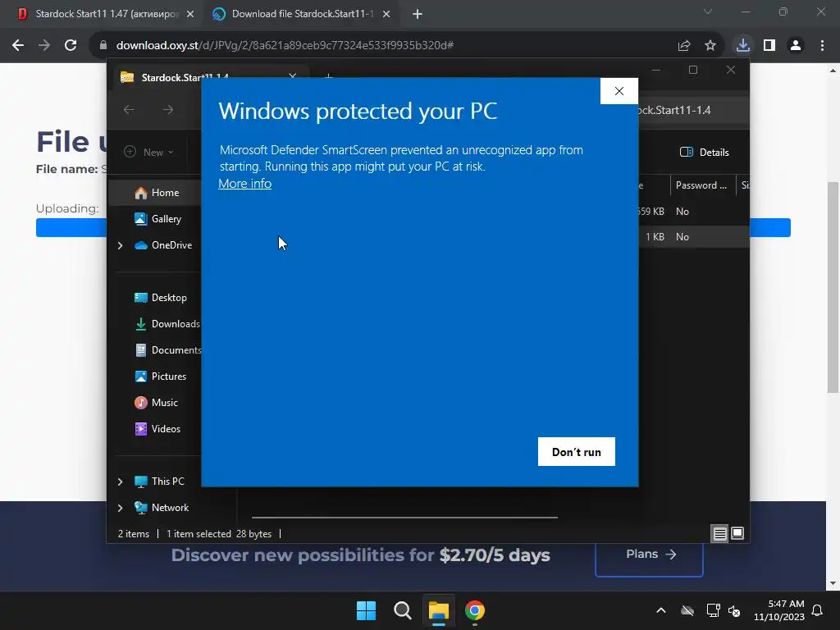Screen dimensions: 840x630
Task: Click the address bar URL
Action: pyautogui.click(x=285, y=46)
